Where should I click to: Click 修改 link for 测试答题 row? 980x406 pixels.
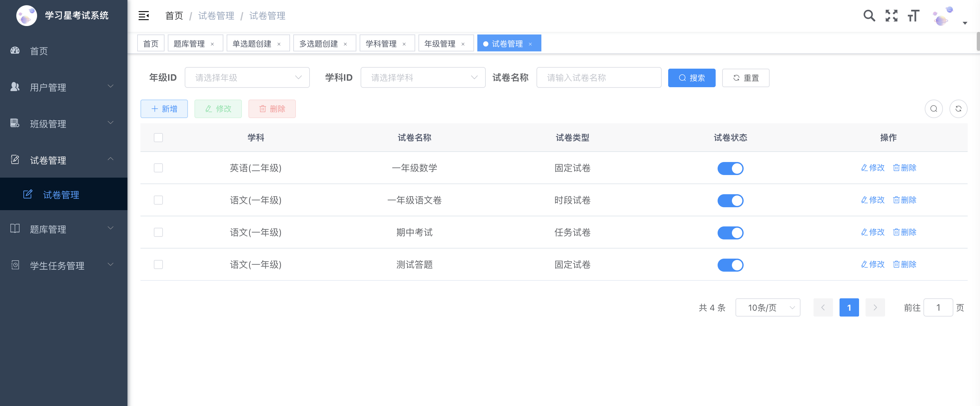[872, 264]
